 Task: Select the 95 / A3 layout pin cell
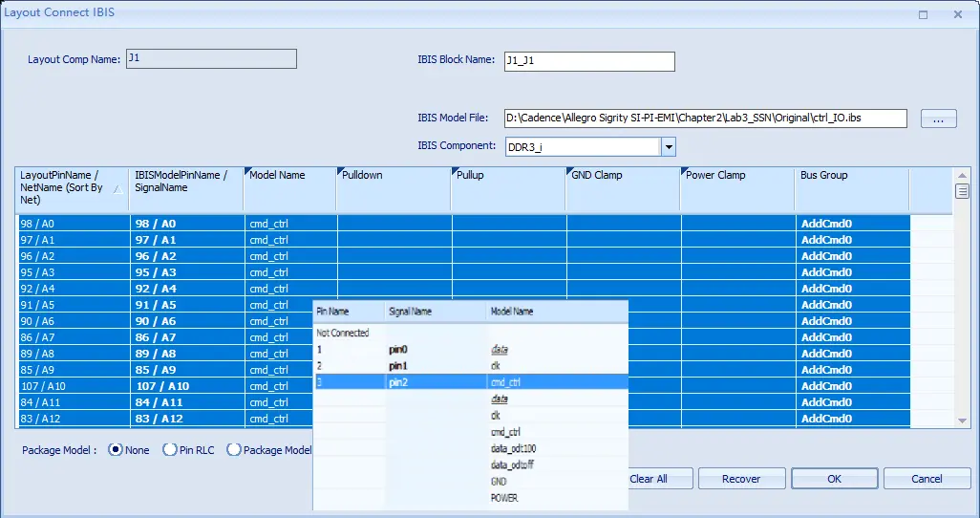tap(74, 272)
